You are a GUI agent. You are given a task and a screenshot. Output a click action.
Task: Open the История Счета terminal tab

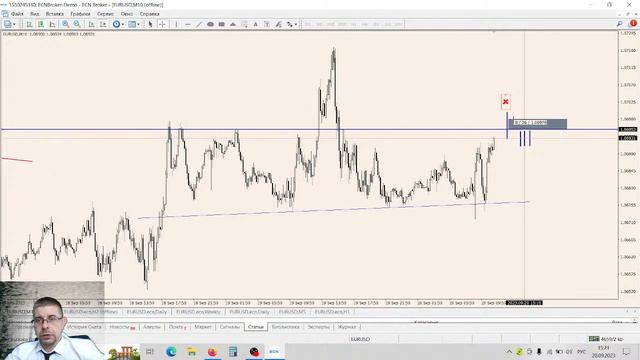coord(84,327)
